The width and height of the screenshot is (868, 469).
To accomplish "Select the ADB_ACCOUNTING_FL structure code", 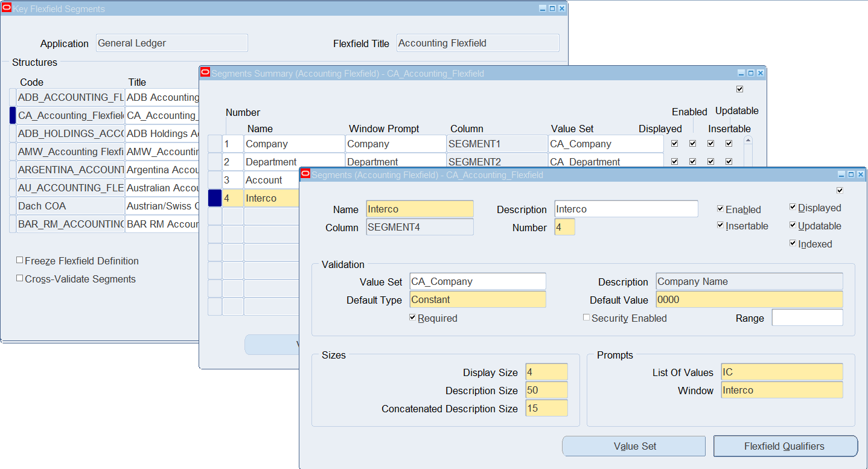I will click(x=71, y=97).
